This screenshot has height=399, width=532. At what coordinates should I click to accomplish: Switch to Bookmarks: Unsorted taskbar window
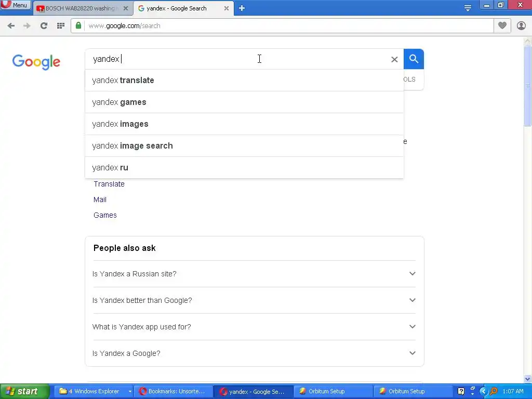(173, 392)
